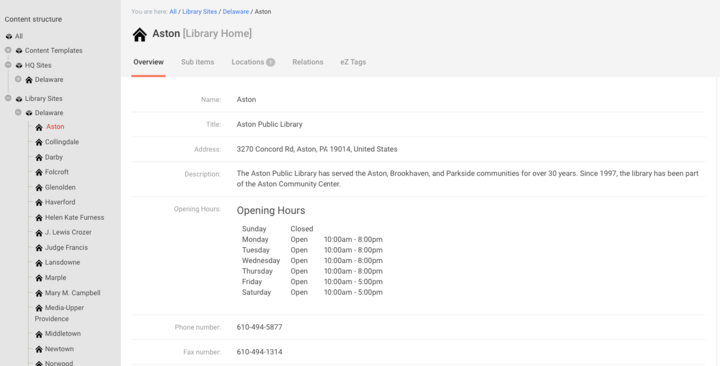Click the house icon beside Aston heading

tap(140, 34)
